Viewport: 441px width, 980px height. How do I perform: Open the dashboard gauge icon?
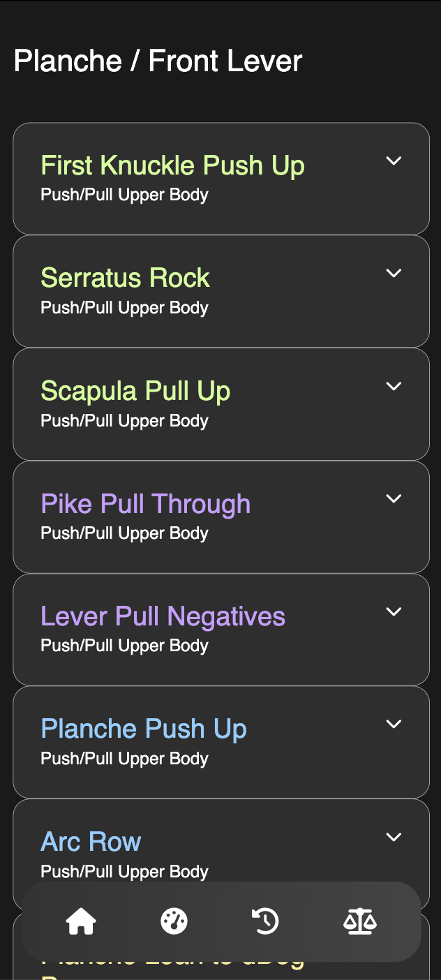174,922
